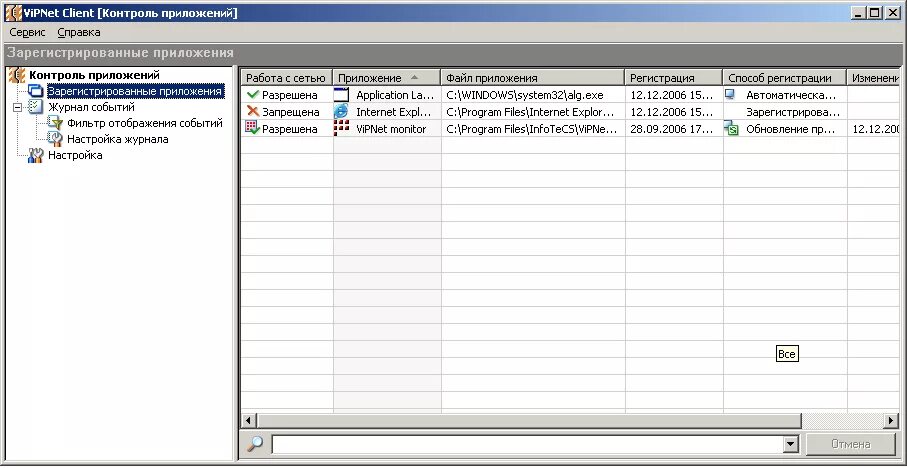Click the Зарегистрированные приложения windows icon
Image resolution: width=907 pixels, height=468 pixels.
pyautogui.click(x=36, y=91)
